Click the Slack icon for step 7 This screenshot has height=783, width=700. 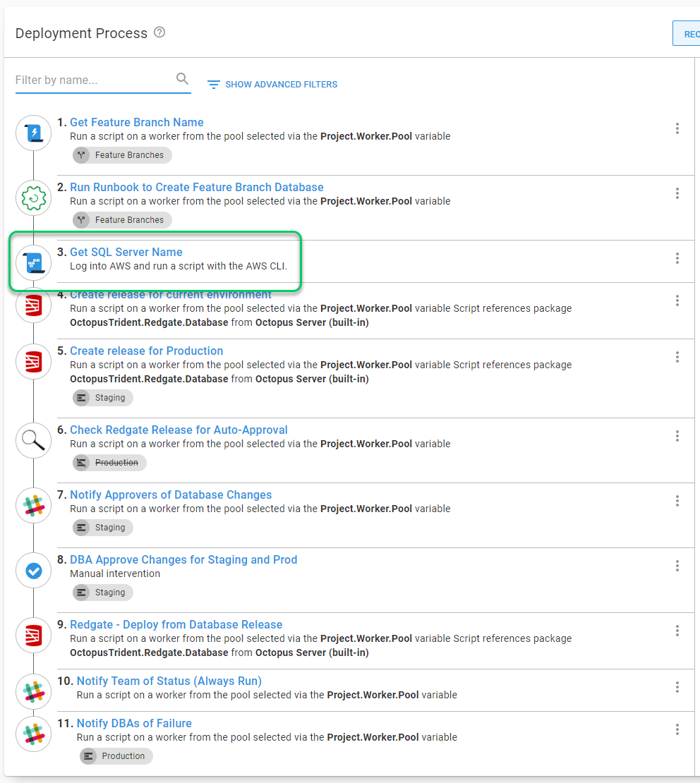click(x=34, y=506)
